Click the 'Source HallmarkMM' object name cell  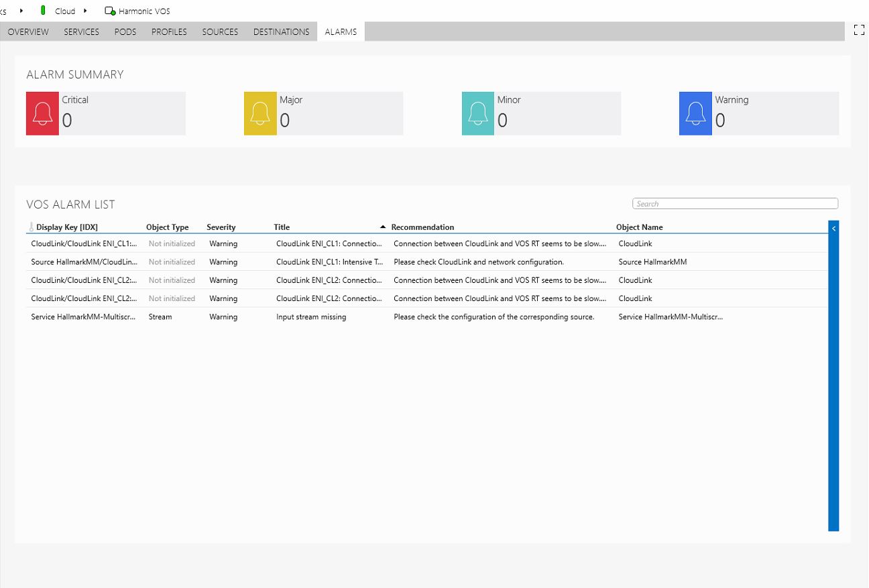pos(652,262)
